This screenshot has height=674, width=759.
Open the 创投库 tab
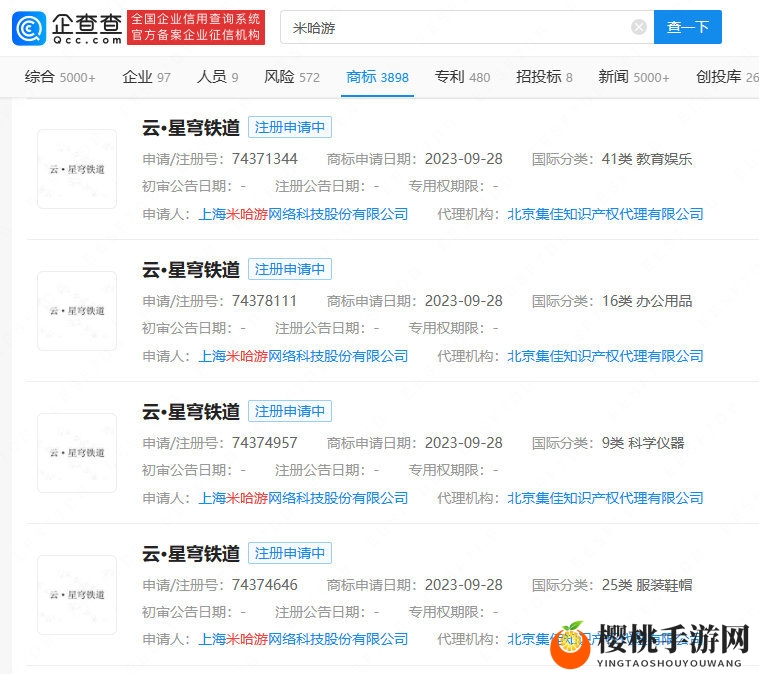coord(727,77)
